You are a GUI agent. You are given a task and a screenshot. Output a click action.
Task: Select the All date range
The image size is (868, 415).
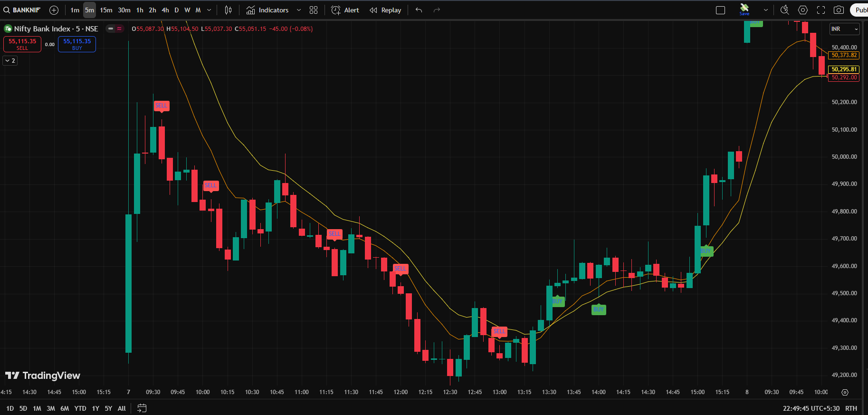pyautogui.click(x=122, y=408)
